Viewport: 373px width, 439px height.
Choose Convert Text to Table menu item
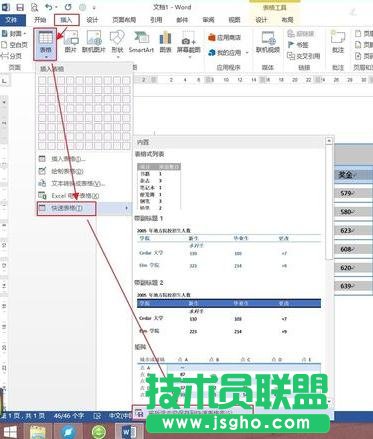[x=83, y=184]
